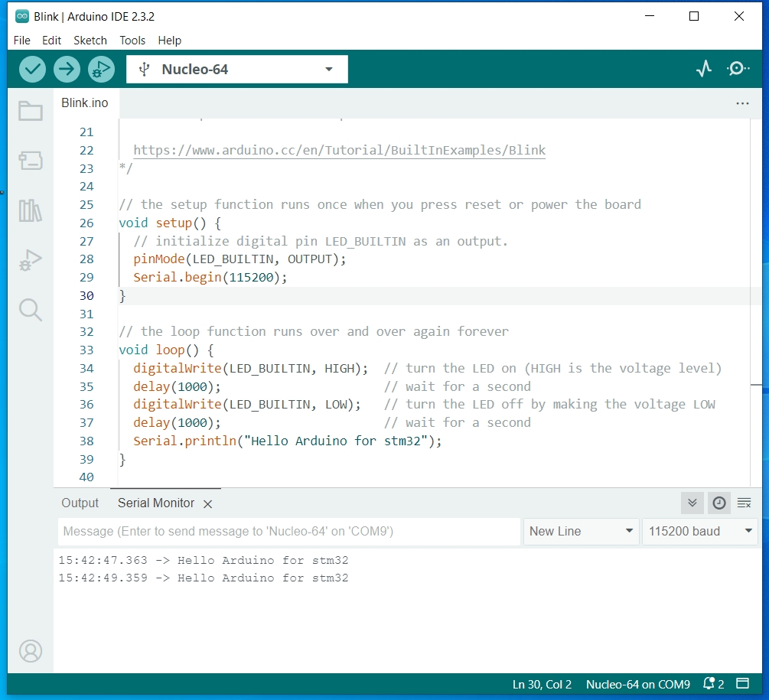769x700 pixels.
Task: Click digitalWrite(LED_BUILTIN, LOW) line
Action: 246,405
